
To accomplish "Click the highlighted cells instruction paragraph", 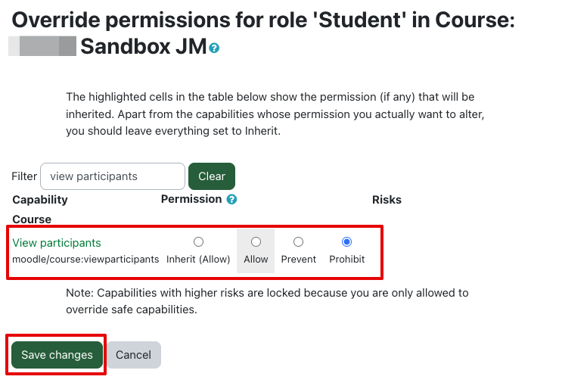I will pyautogui.click(x=275, y=114).
